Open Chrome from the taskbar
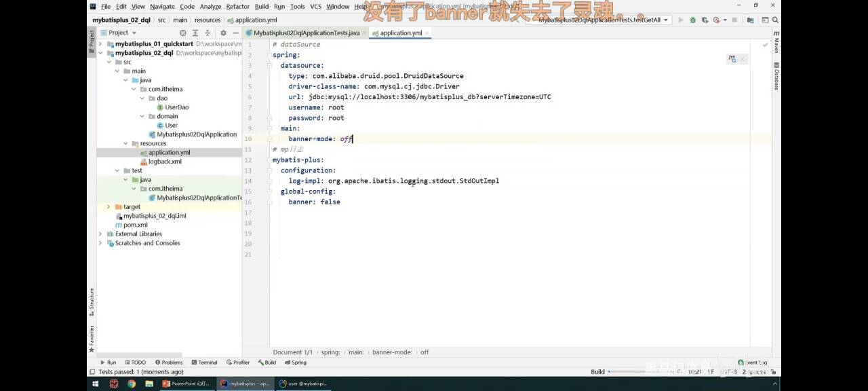Screen dimensions: 868x391 point(131,384)
